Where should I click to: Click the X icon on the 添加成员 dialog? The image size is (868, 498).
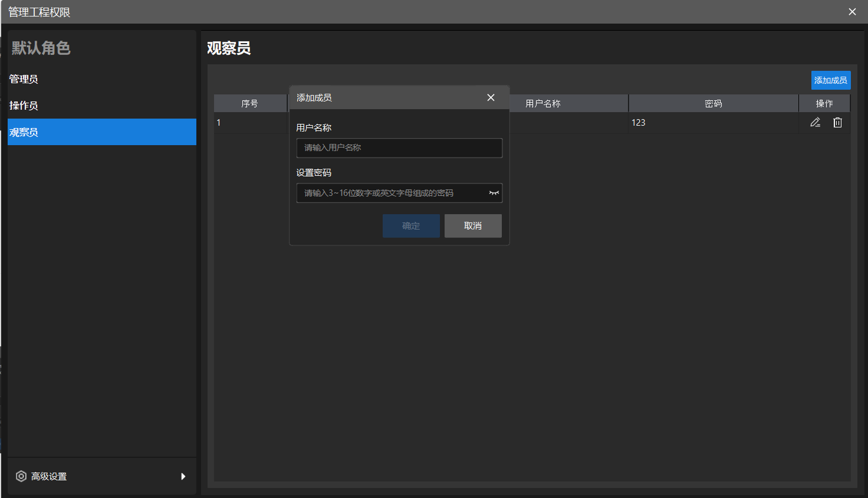[491, 97]
